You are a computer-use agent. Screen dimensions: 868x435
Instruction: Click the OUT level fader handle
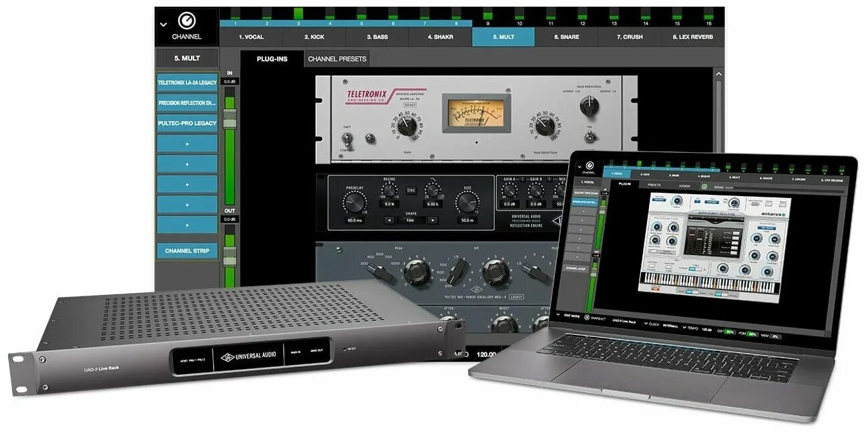(x=230, y=256)
